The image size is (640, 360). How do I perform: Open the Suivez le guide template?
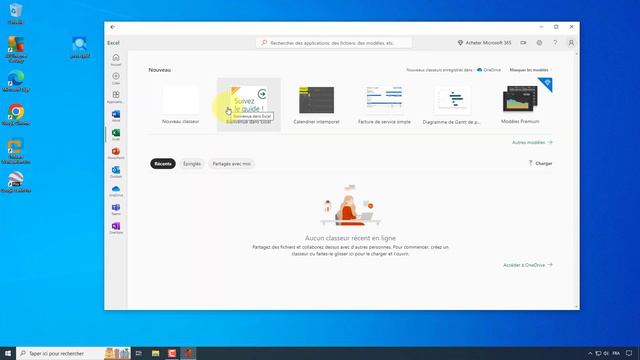pyautogui.click(x=249, y=104)
